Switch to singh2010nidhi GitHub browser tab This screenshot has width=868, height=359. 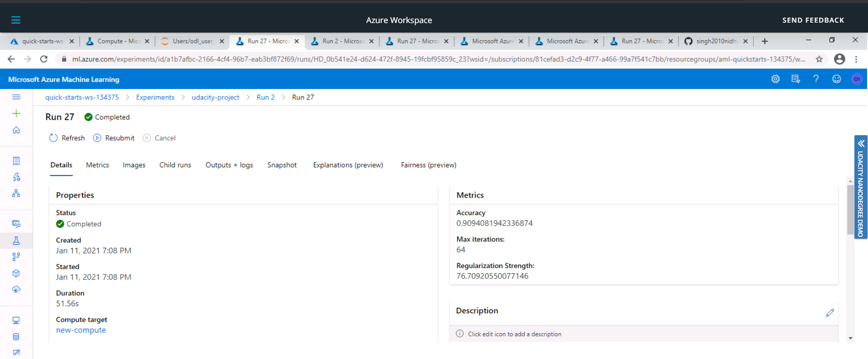click(716, 41)
